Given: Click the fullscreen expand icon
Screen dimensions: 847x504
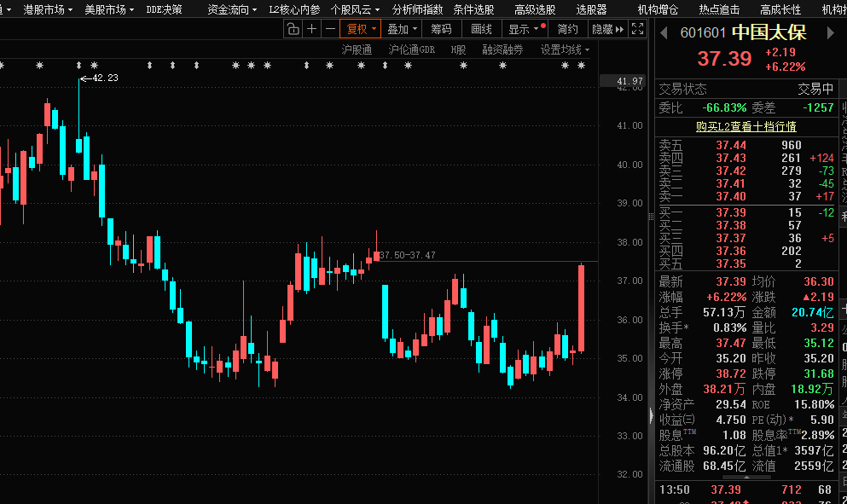Looking at the screenshot, I should (x=638, y=29).
